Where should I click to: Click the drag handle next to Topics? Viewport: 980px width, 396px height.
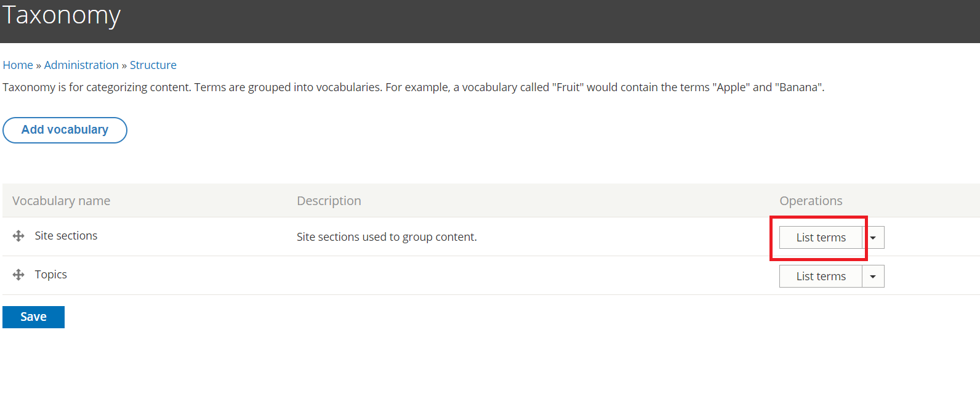(x=18, y=275)
